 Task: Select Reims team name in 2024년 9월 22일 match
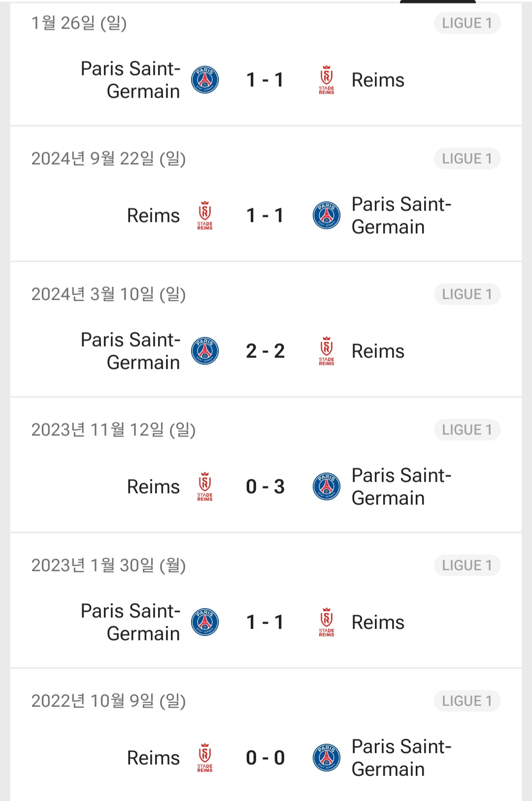[x=153, y=215]
